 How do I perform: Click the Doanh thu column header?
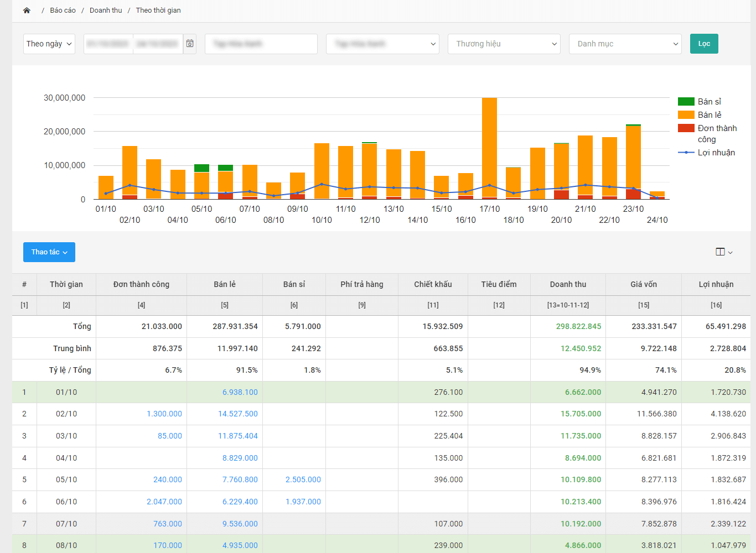click(x=568, y=284)
